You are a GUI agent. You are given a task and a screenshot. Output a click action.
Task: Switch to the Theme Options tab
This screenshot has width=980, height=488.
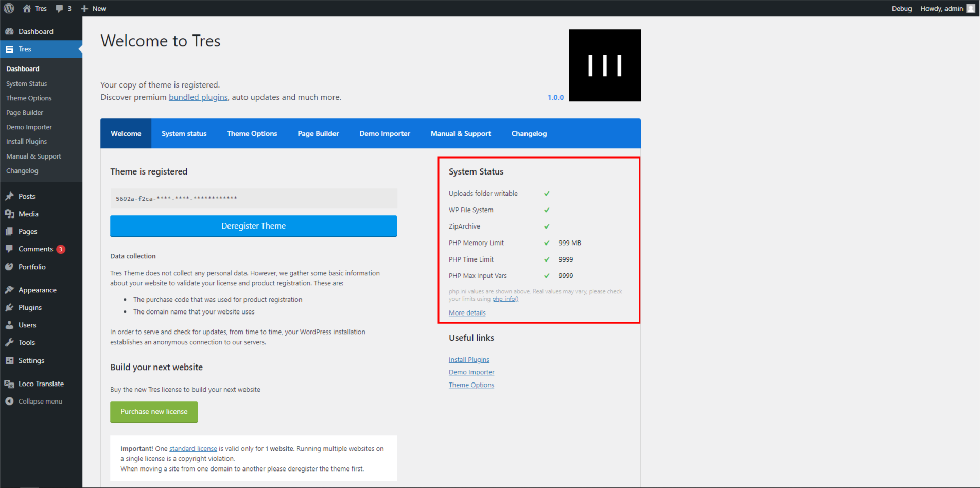[x=252, y=133]
